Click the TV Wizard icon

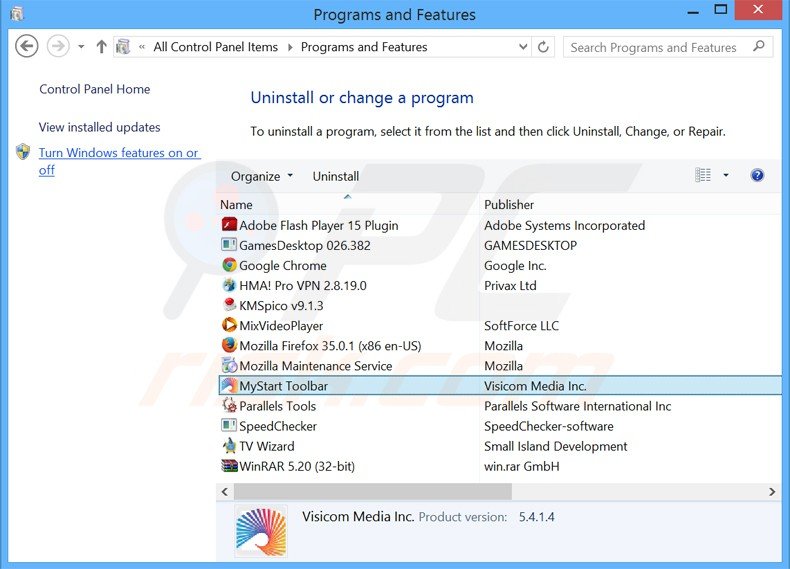coord(229,446)
